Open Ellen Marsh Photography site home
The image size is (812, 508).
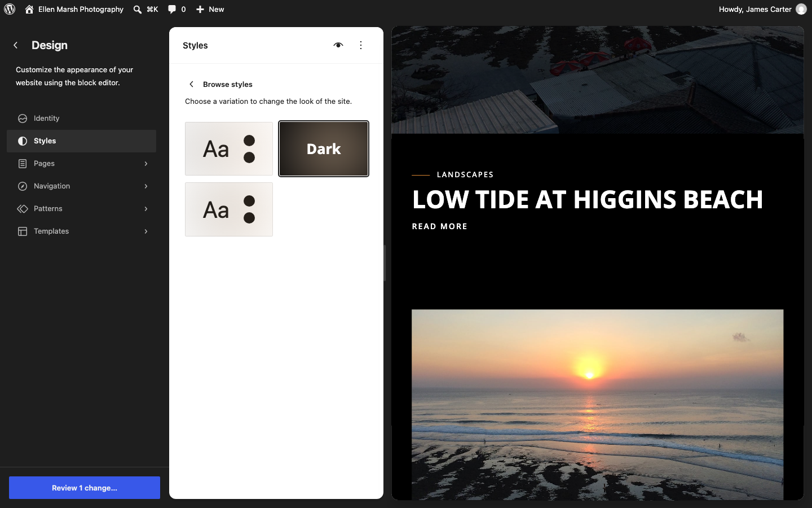[74, 9]
